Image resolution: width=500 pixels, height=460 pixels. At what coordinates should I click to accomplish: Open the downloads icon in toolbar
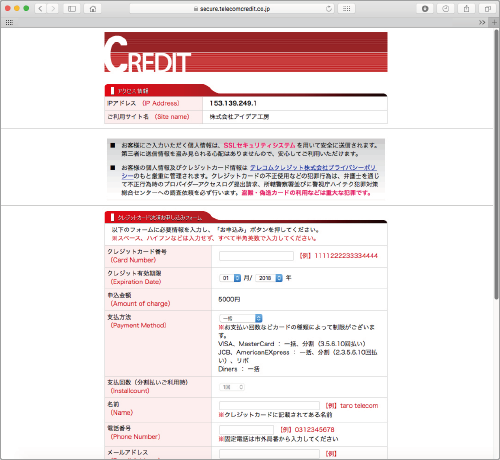click(425, 9)
